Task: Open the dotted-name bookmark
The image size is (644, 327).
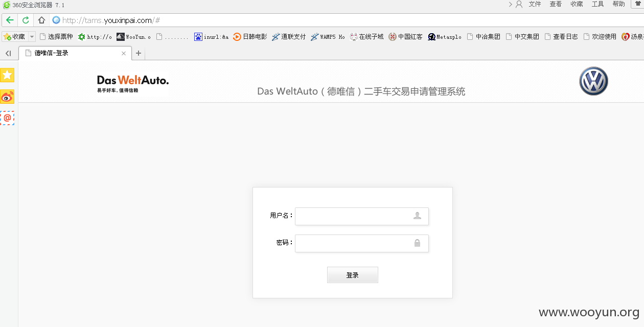Action: pos(172,37)
